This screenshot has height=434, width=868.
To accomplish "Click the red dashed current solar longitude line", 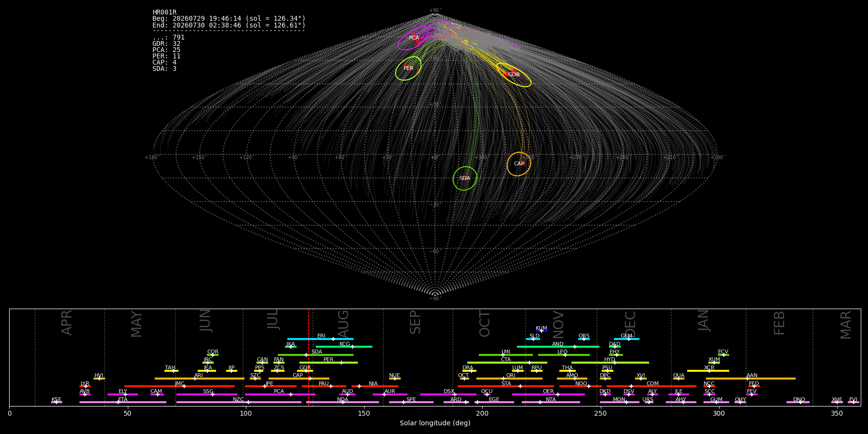I will [309, 357].
